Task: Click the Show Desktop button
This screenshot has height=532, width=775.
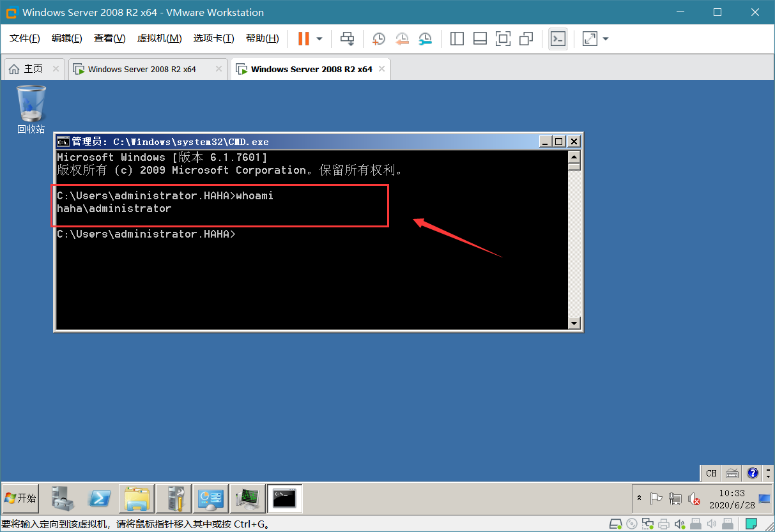Action: click(765, 499)
